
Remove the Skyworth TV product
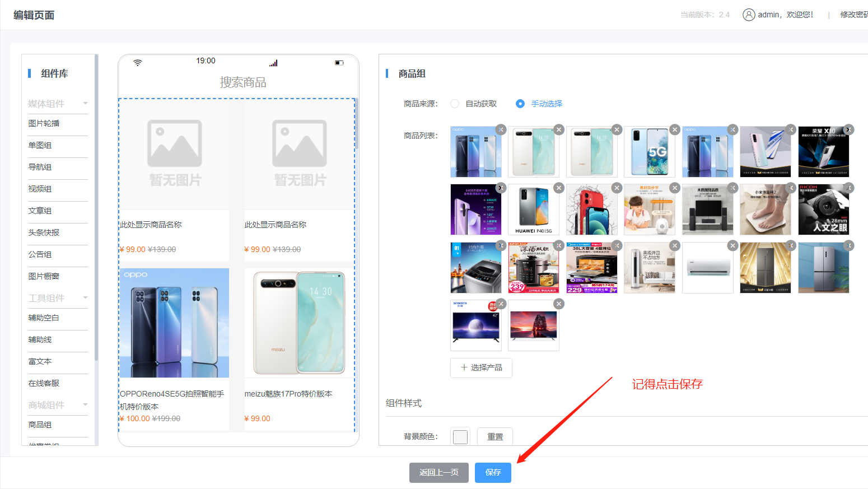501,304
